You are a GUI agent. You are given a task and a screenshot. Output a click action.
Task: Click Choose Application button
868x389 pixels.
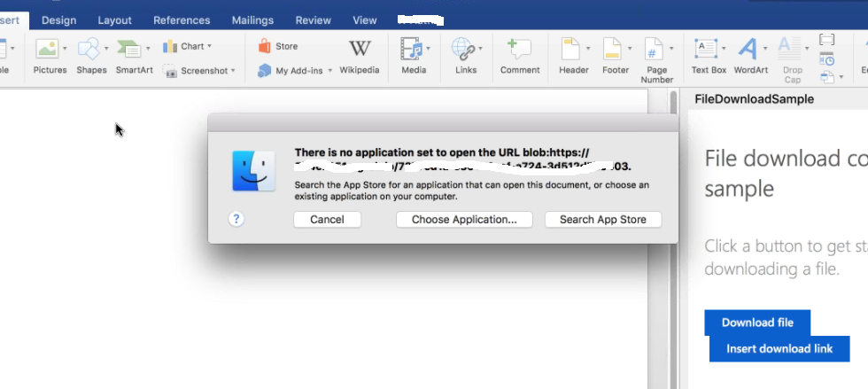464,220
